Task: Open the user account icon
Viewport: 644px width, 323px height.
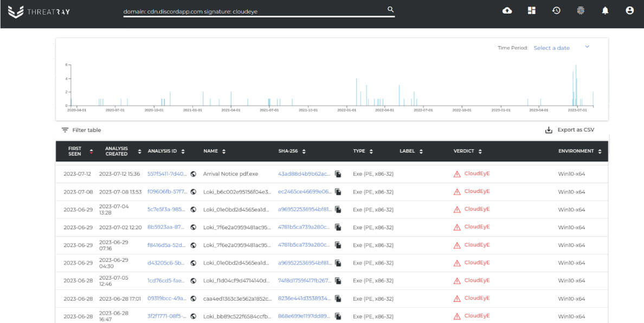Action: (x=629, y=11)
